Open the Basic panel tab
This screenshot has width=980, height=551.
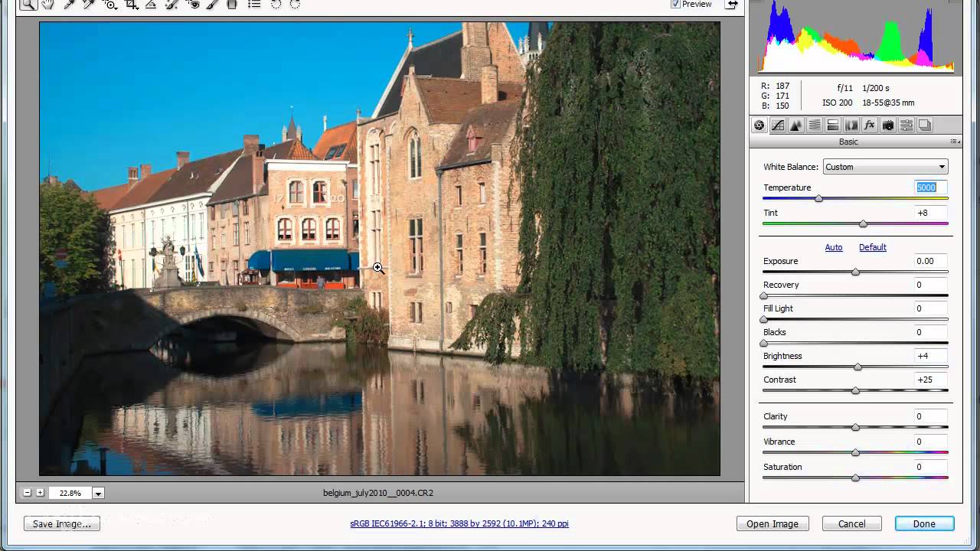coord(759,126)
